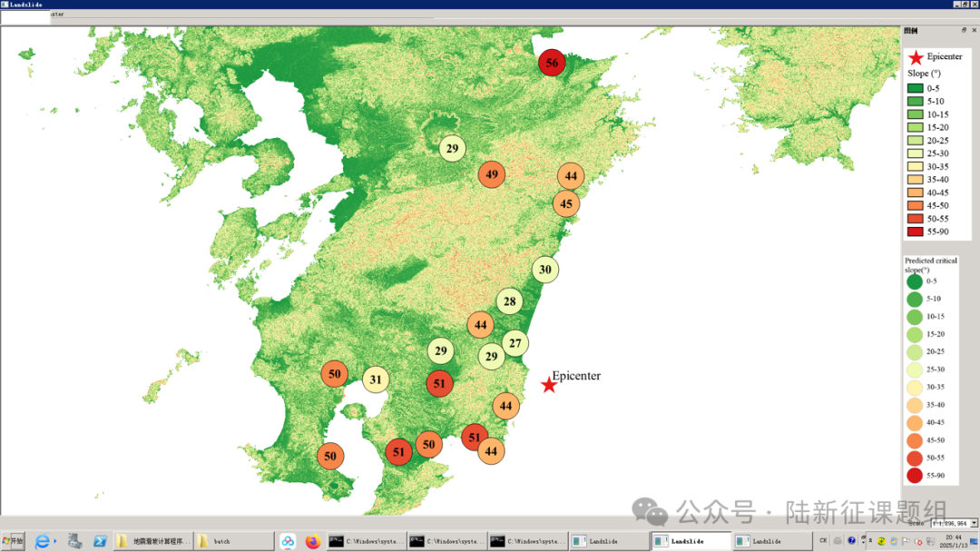This screenshot has width=980, height=552.
Task: Open Internet Explorer from the taskbar
Action: coord(42,541)
